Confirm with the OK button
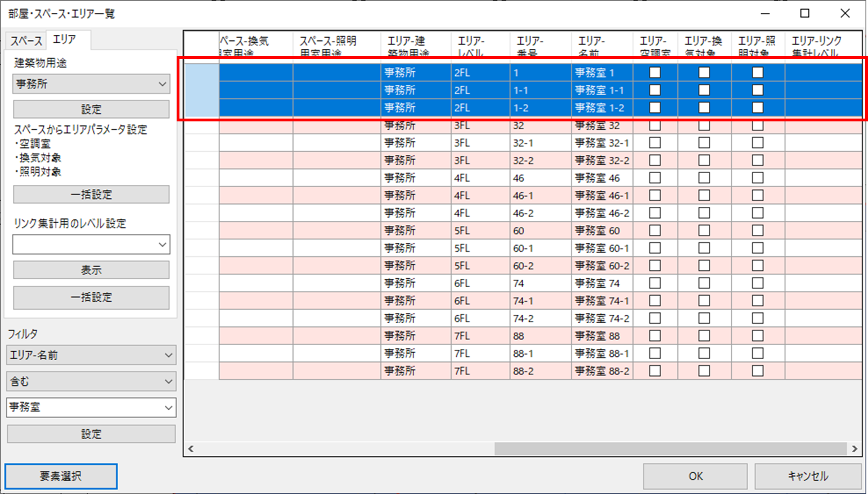This screenshot has height=494, width=868. click(695, 476)
